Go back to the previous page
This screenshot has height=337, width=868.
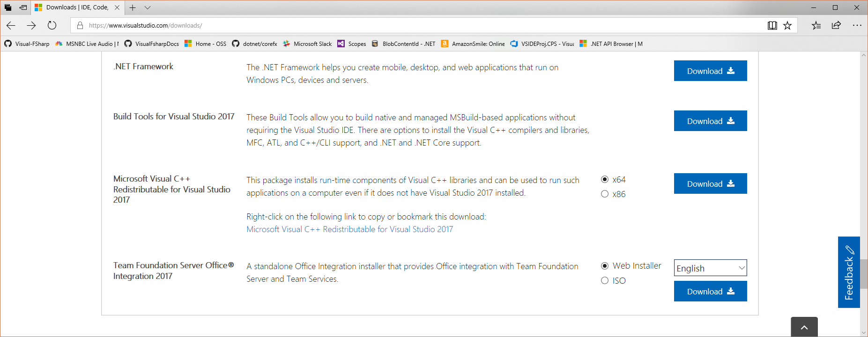[x=11, y=25]
